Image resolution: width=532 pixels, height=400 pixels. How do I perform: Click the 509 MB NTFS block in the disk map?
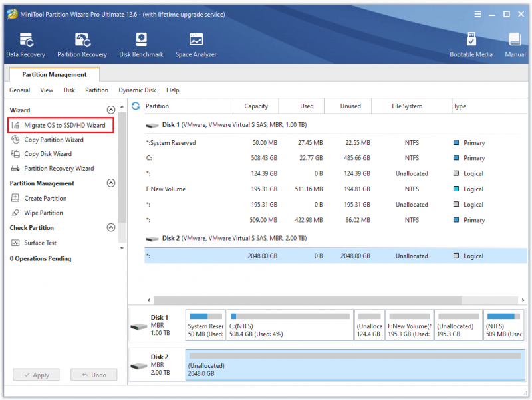[x=504, y=325]
